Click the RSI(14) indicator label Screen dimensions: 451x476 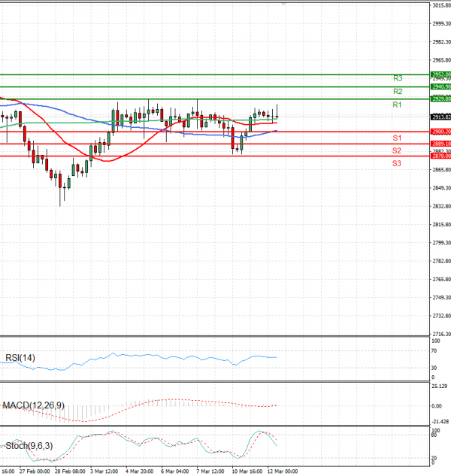pos(20,358)
